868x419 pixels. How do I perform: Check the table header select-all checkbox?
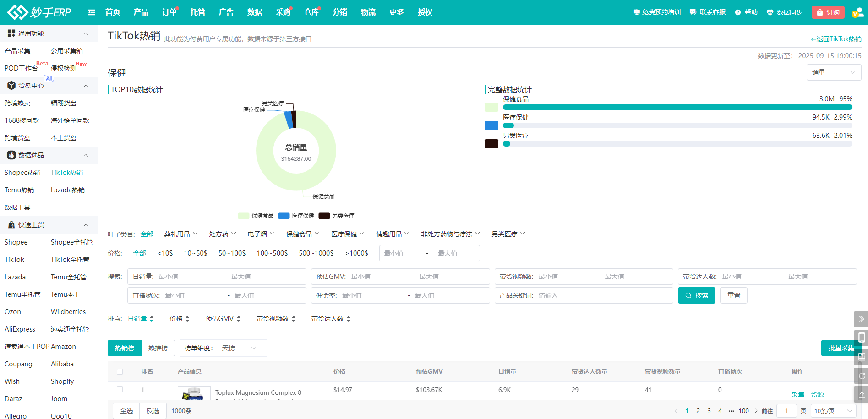coord(120,371)
